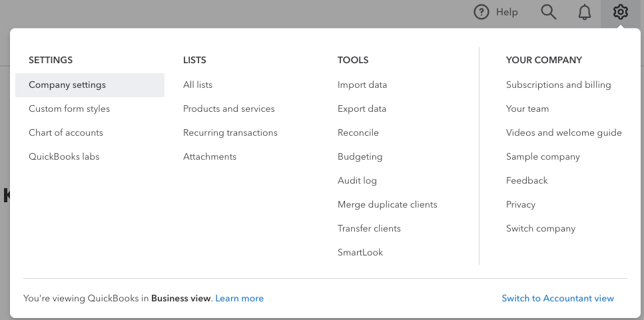The height and width of the screenshot is (320, 644).
Task: Open Products and services list
Action: (x=228, y=108)
